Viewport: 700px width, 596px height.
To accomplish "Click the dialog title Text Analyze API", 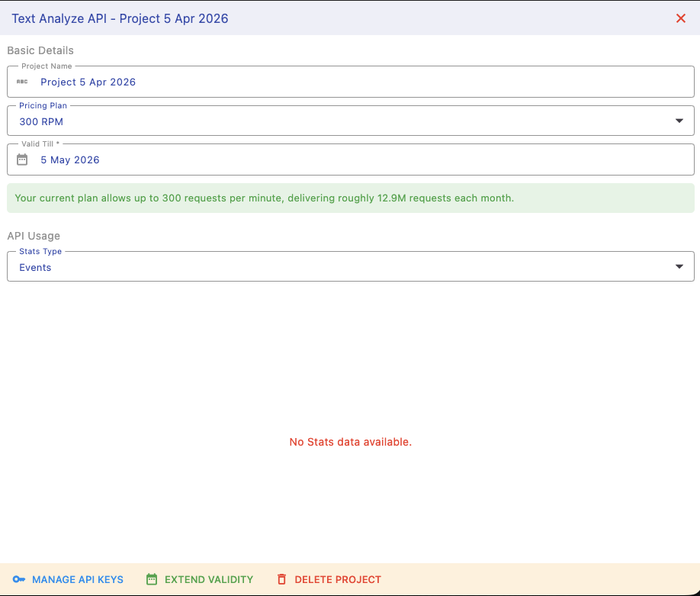I will (120, 18).
